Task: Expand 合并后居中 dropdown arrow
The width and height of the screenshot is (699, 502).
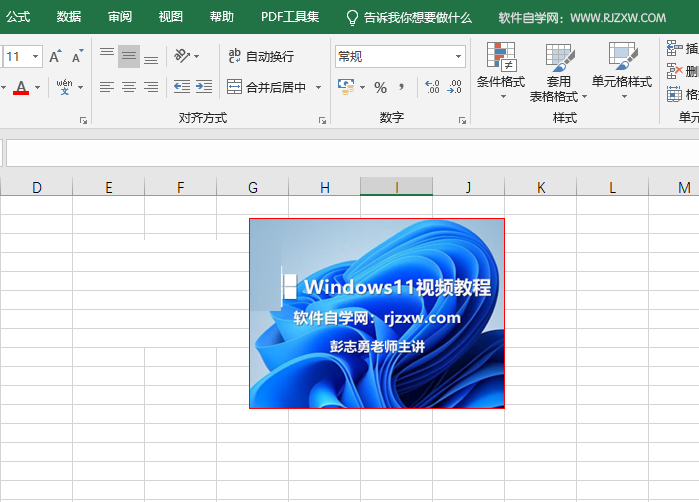Action: (318, 87)
